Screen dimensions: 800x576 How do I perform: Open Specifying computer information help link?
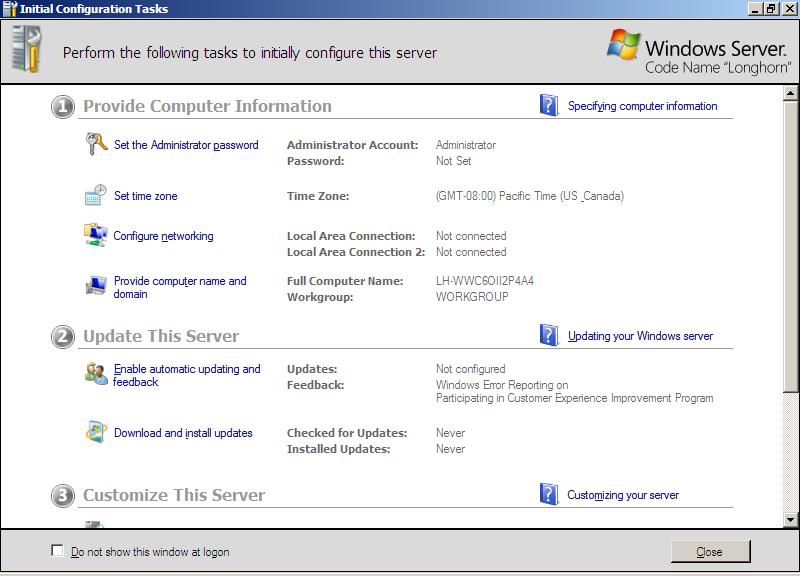pos(642,106)
